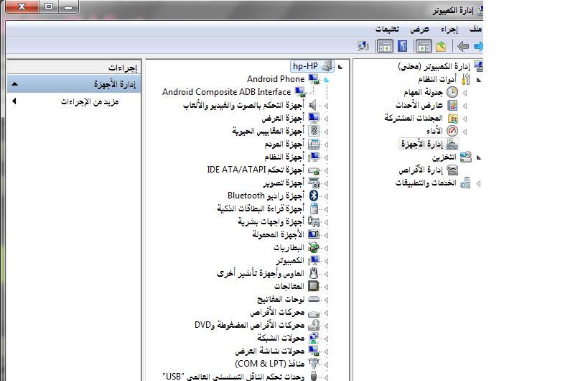
Task: Select إدارة الأجهزة in console tree
Action: (422, 144)
